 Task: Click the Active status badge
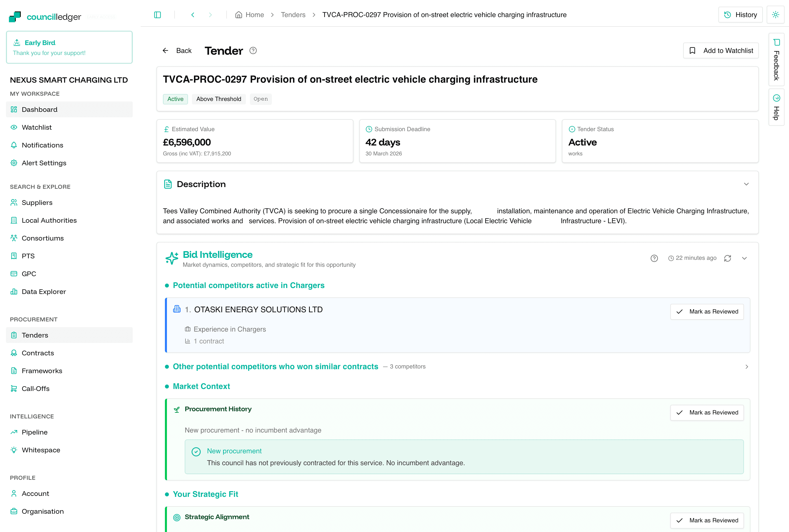pyautogui.click(x=175, y=99)
